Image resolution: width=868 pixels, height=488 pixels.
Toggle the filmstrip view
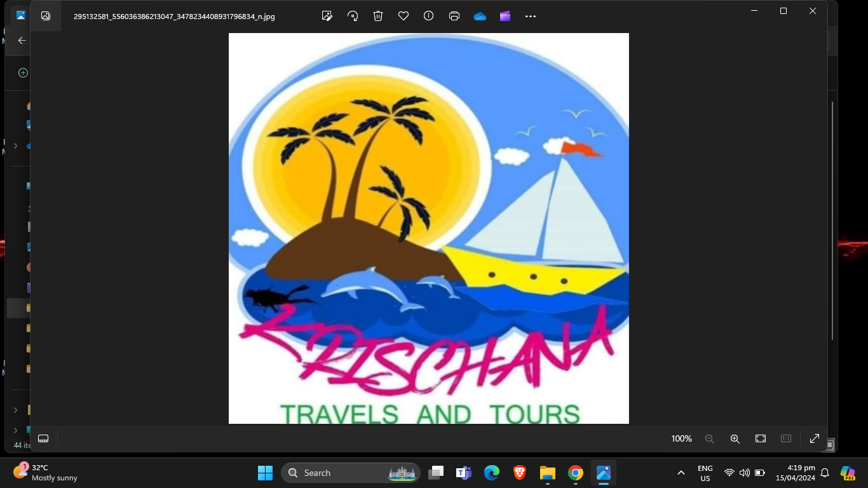point(43,438)
